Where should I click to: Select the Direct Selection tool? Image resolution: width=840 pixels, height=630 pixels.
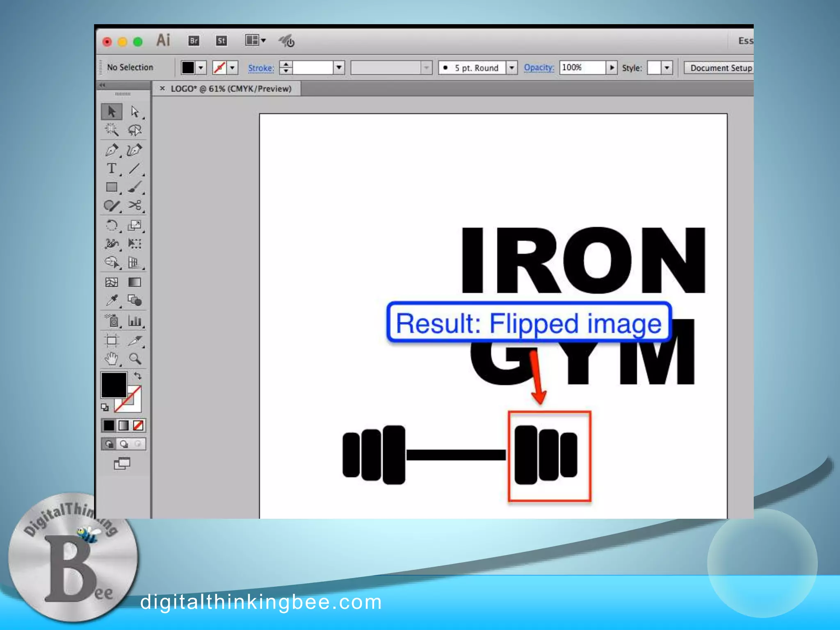[135, 112]
